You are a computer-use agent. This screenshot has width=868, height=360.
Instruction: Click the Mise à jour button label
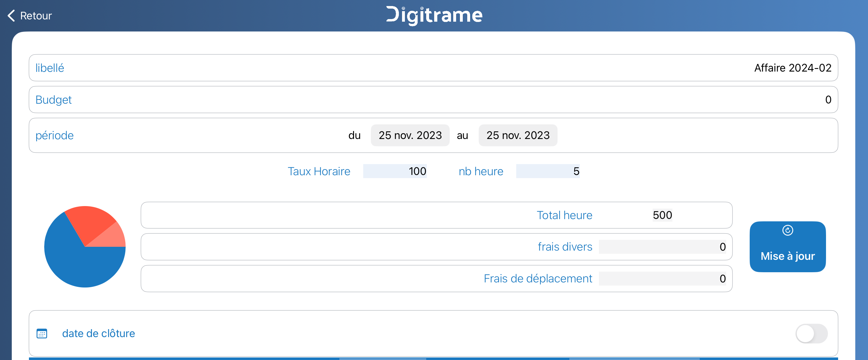(x=788, y=256)
